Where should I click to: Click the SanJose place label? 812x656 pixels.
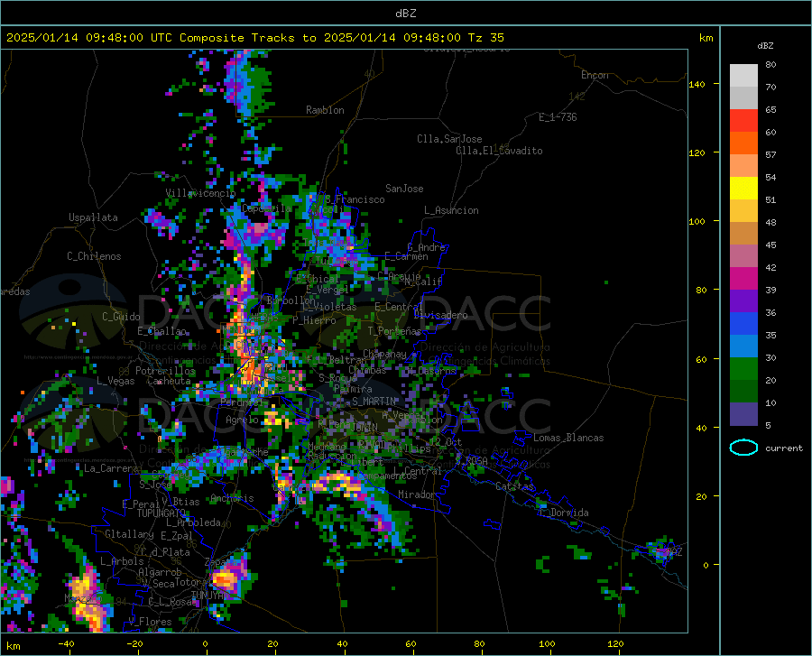click(404, 189)
